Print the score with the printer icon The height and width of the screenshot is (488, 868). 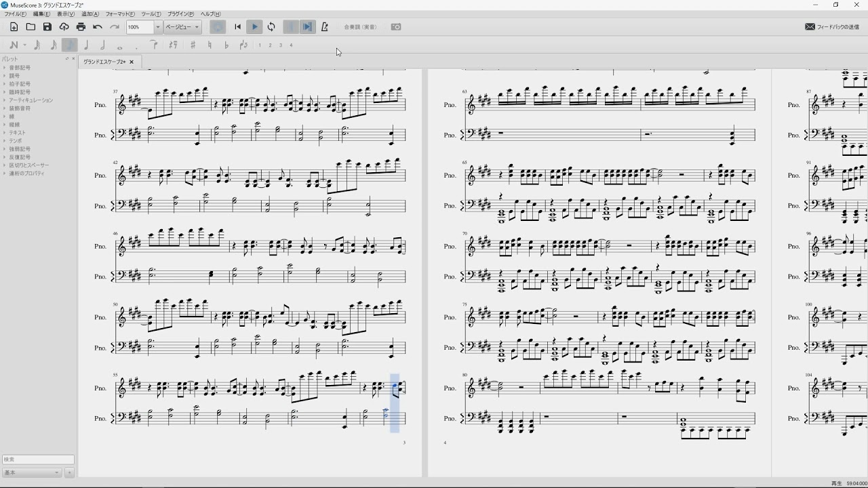pos(81,27)
